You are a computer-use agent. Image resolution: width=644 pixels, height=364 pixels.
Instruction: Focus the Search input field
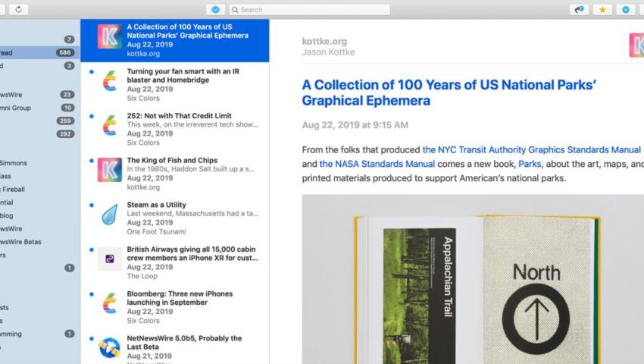pos(310,10)
